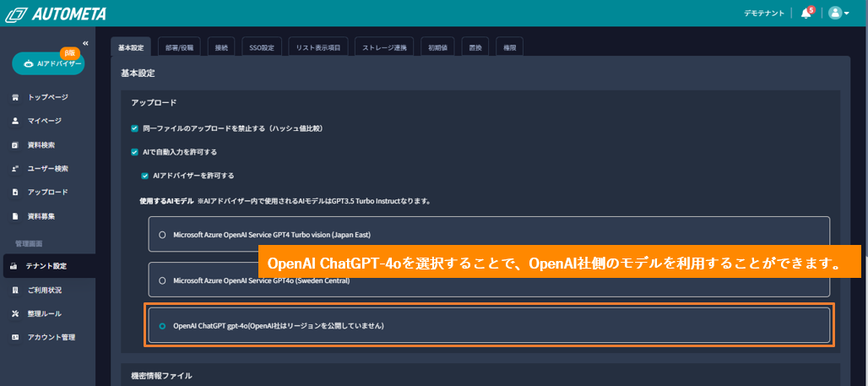Screen dimensions: 868x386
Task: Click the AUTOMETA logo
Action: point(56,14)
